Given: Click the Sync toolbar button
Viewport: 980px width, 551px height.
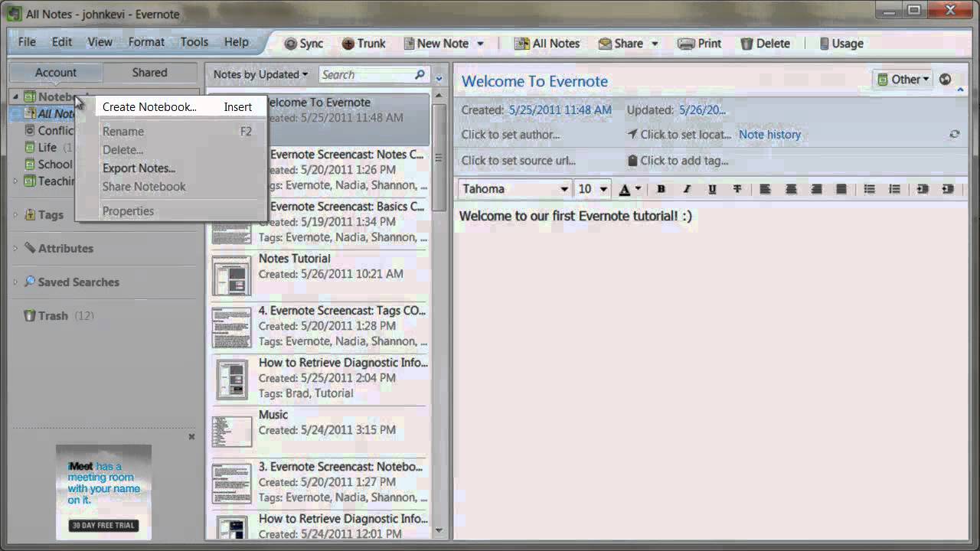Looking at the screenshot, I should (x=303, y=44).
